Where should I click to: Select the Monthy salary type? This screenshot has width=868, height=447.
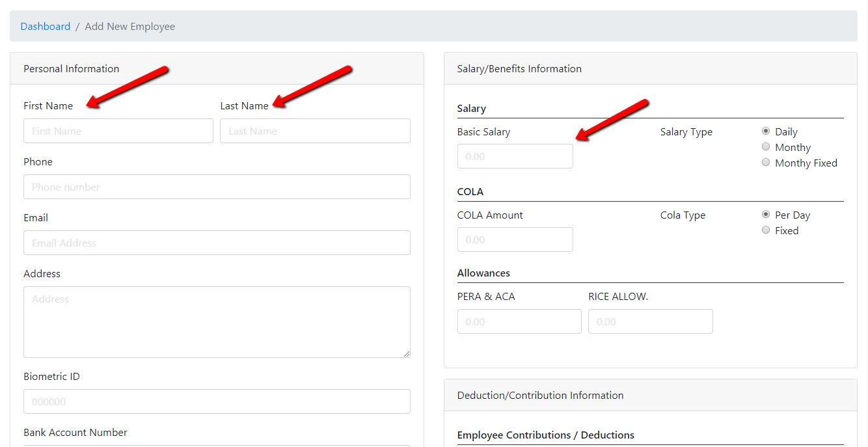point(766,146)
